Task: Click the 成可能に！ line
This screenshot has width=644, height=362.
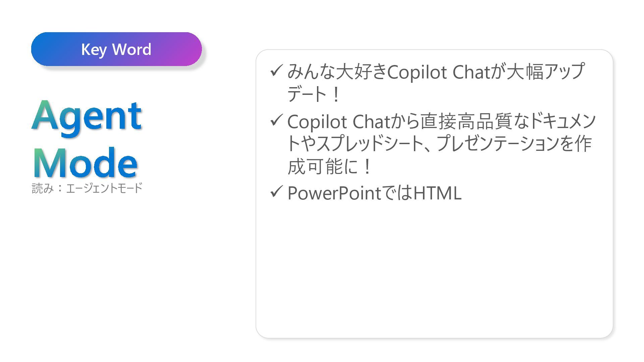Action: click(x=329, y=167)
